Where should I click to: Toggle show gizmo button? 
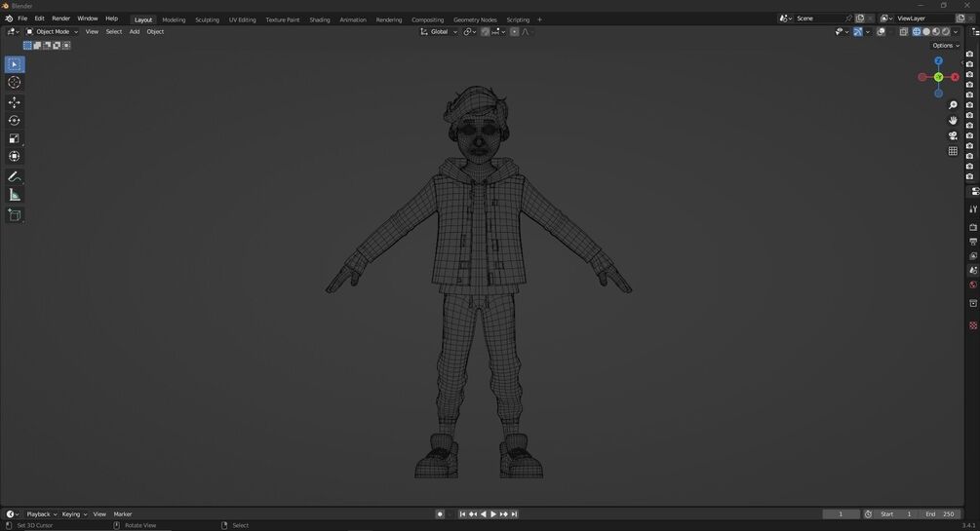click(x=857, y=32)
